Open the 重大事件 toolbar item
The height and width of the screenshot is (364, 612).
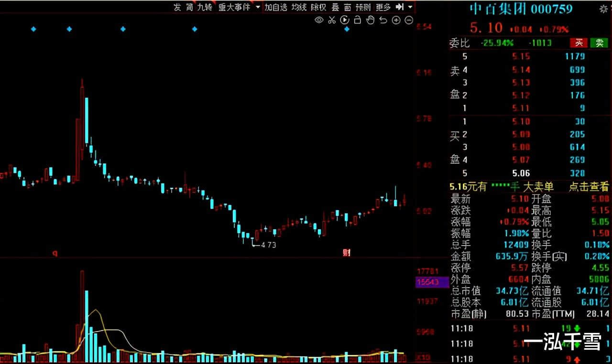[x=234, y=7]
